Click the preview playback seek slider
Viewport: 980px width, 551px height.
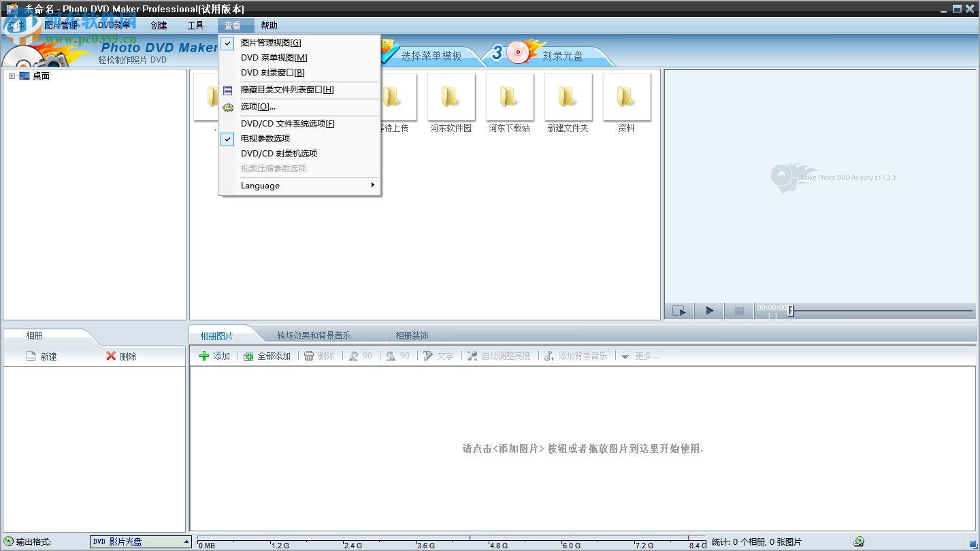790,310
